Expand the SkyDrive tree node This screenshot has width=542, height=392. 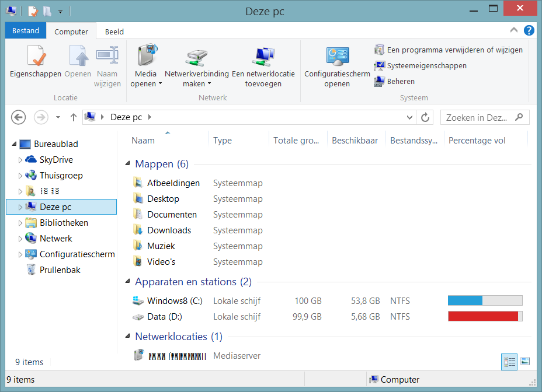(x=20, y=160)
